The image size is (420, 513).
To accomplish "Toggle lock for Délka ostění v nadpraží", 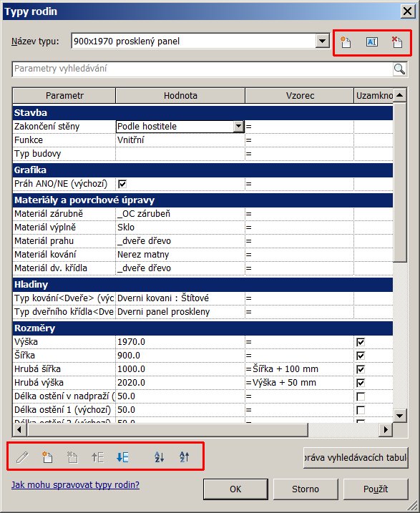I will 361,396.
